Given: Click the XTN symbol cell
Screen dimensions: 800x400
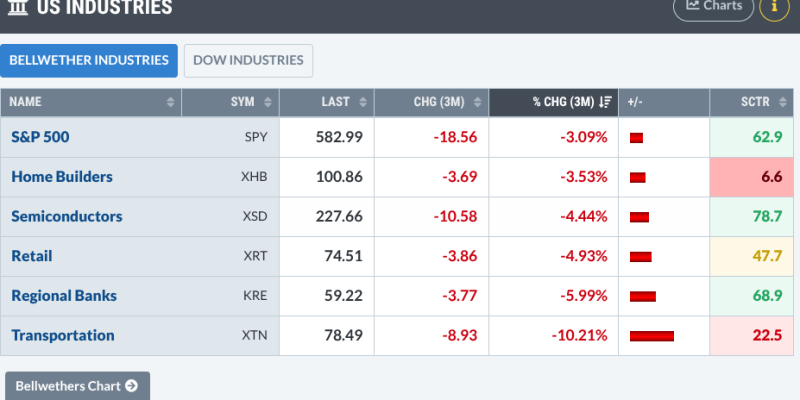Looking at the screenshot, I should click(x=255, y=335).
